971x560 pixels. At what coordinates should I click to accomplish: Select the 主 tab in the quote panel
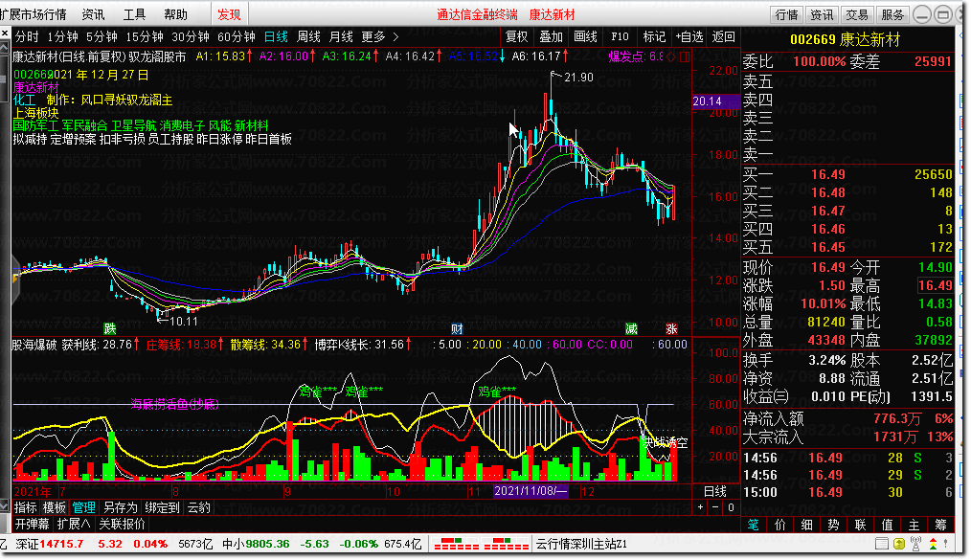pyautogui.click(x=915, y=525)
